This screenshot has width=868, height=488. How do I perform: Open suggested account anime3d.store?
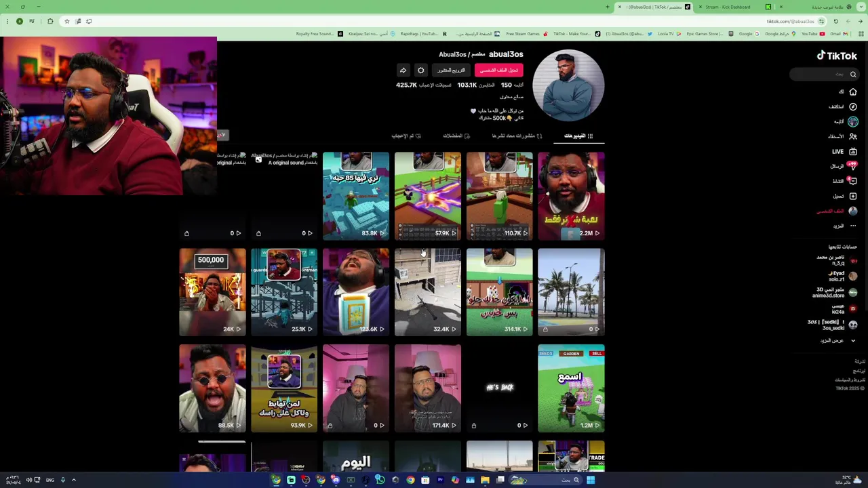[835, 293]
